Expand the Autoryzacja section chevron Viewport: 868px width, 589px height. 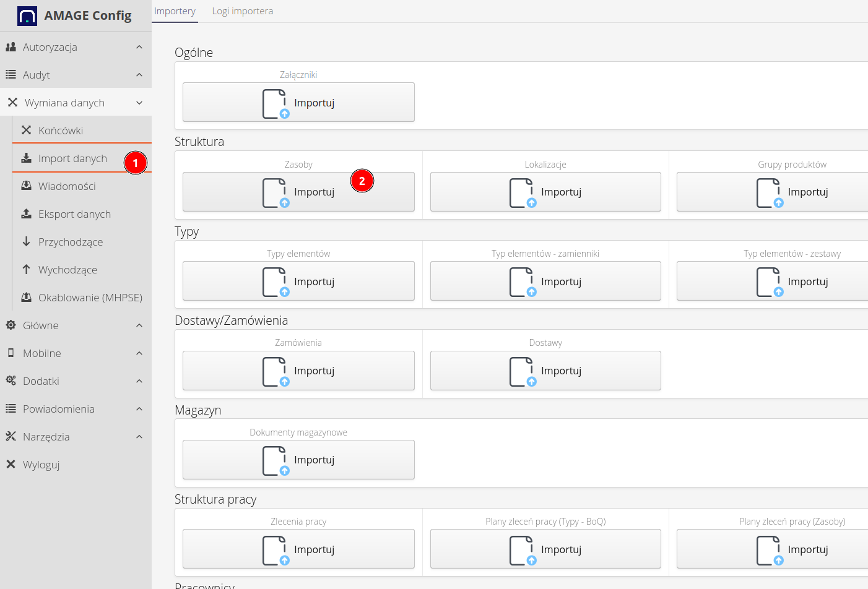[x=139, y=47]
